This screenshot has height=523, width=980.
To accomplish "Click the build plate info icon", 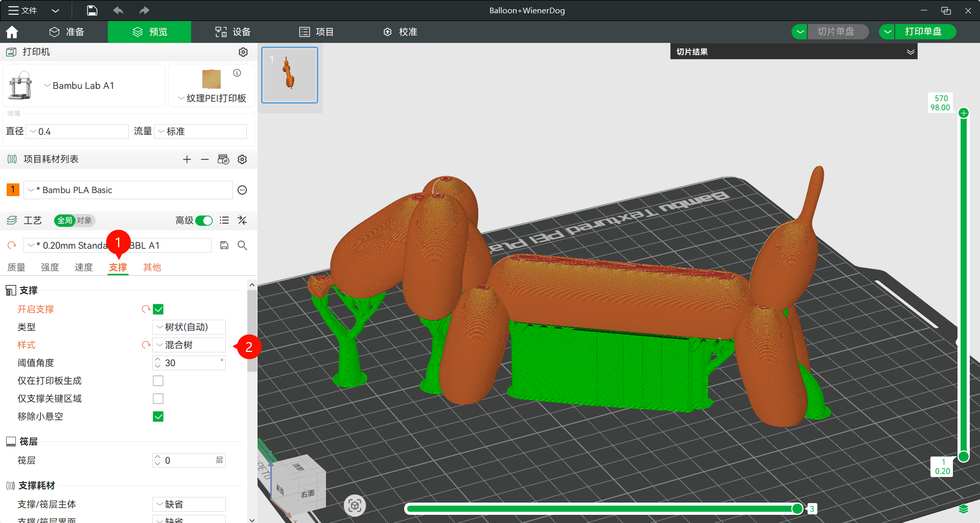I will click(237, 73).
